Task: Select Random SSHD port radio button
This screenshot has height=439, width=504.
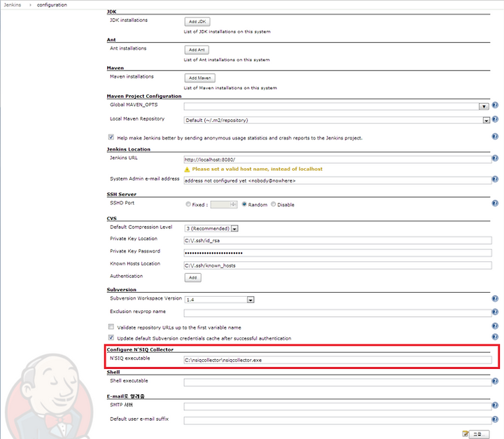Action: click(x=244, y=204)
